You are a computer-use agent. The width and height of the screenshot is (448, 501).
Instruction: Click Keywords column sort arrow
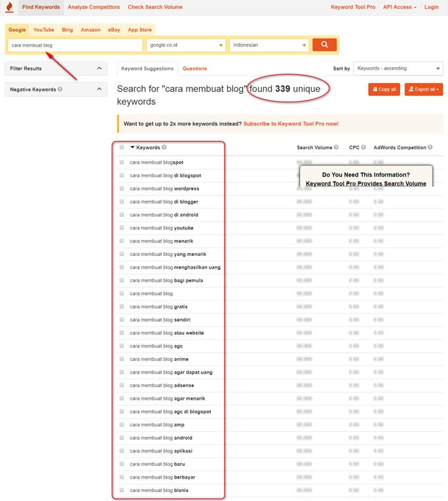click(132, 147)
